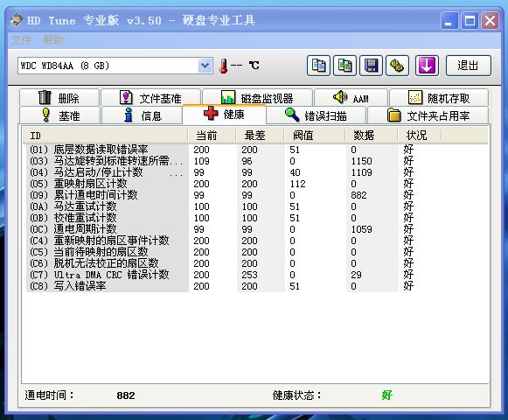Select the 磁盘监视器 disk monitor tab
Image resolution: width=508 pixels, height=420 pixels.
click(257, 97)
